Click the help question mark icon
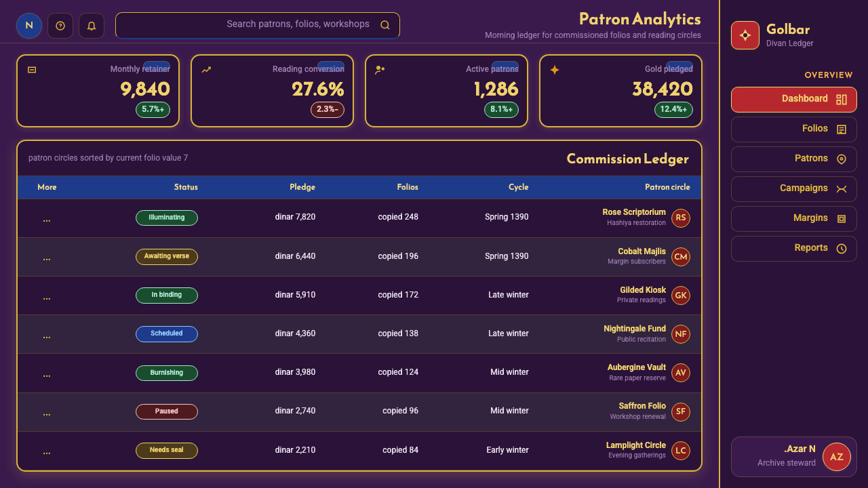 [60, 26]
